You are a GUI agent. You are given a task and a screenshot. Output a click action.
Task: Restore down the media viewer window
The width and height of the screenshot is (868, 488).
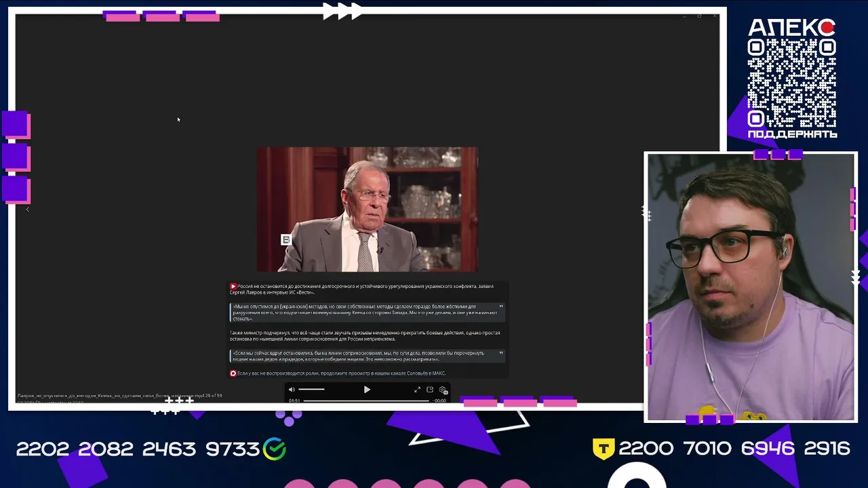point(699,16)
